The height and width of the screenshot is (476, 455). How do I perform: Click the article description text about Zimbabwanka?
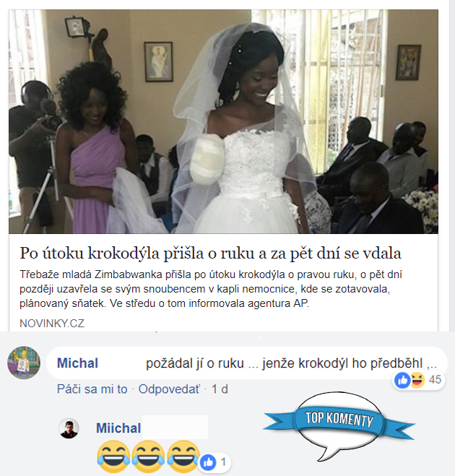[x=211, y=289]
